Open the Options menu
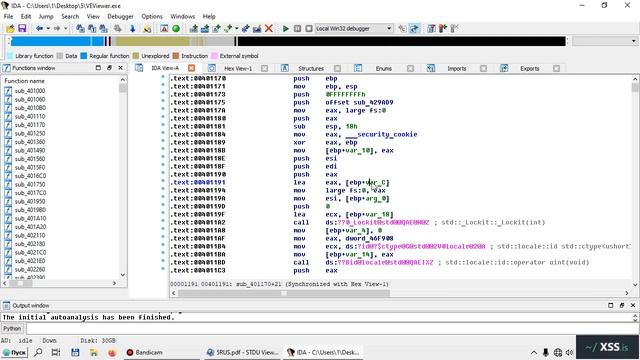This screenshot has height=360, width=640. pyautogui.click(x=152, y=16)
